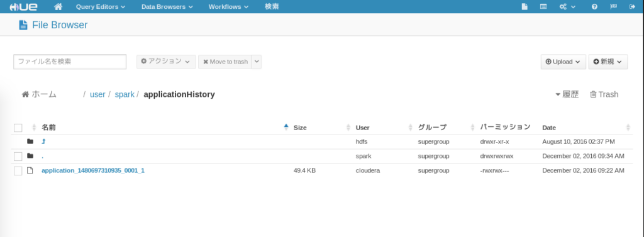Click the -rwxrwx--- permission cell

(x=494, y=170)
